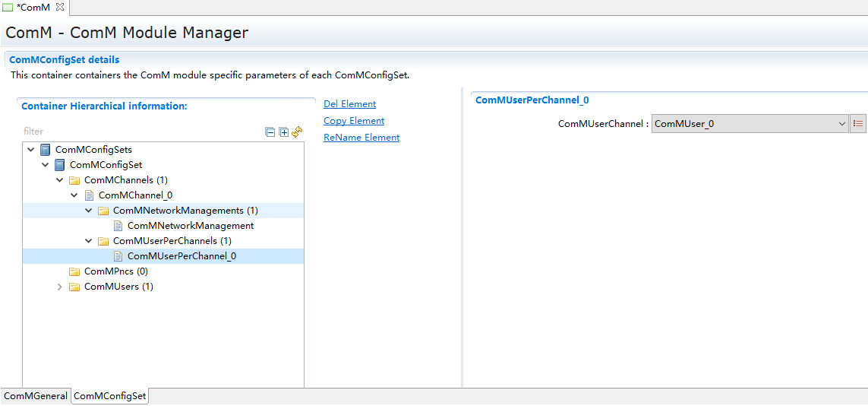Click the Copy Element link
Viewport: 868px width, 406px height.
[354, 121]
